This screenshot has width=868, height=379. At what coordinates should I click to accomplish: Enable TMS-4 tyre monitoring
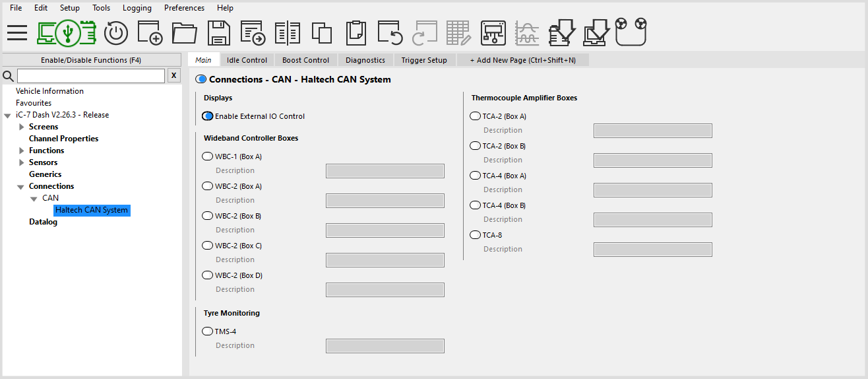207,331
